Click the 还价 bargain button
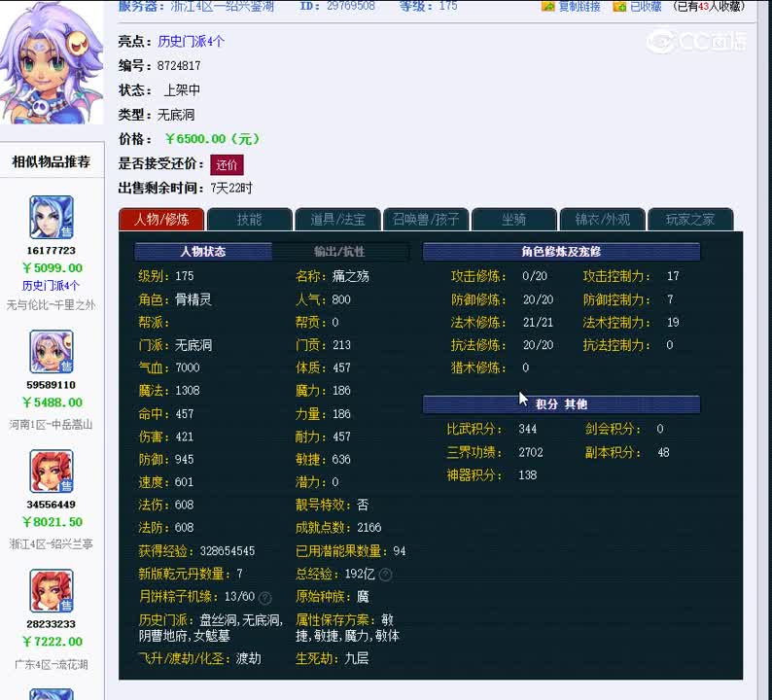 click(227, 165)
